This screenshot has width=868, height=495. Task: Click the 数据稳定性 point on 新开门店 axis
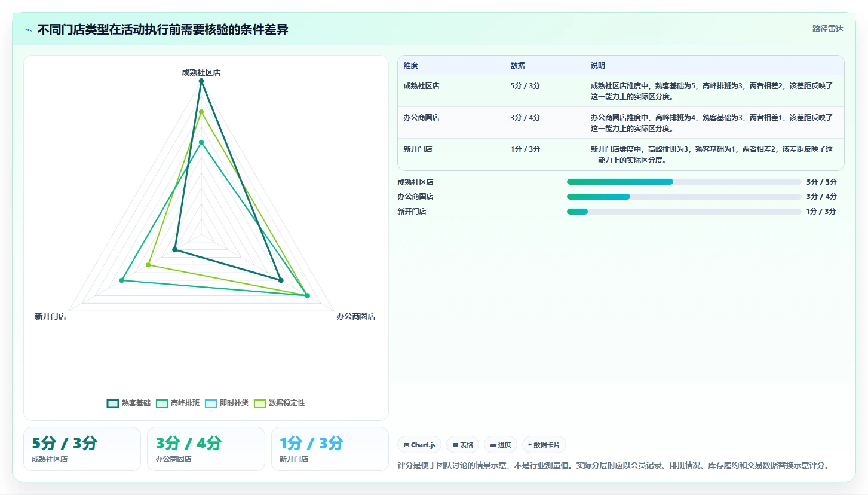(x=148, y=265)
